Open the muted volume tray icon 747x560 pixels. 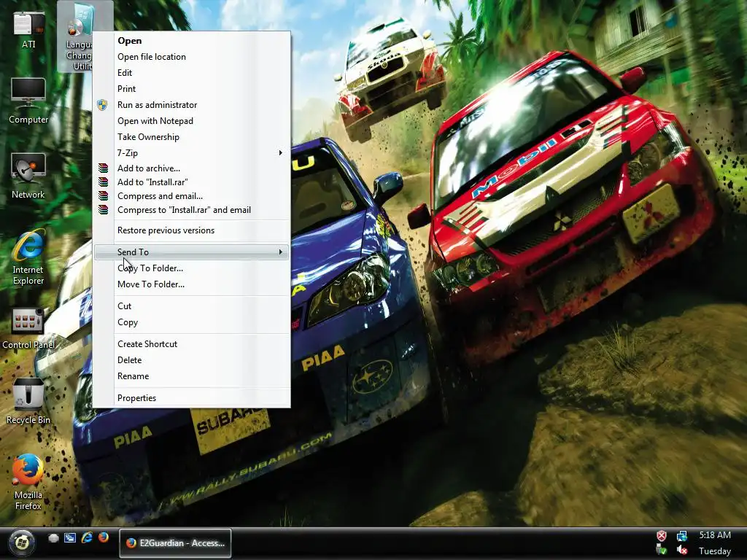[x=682, y=551]
